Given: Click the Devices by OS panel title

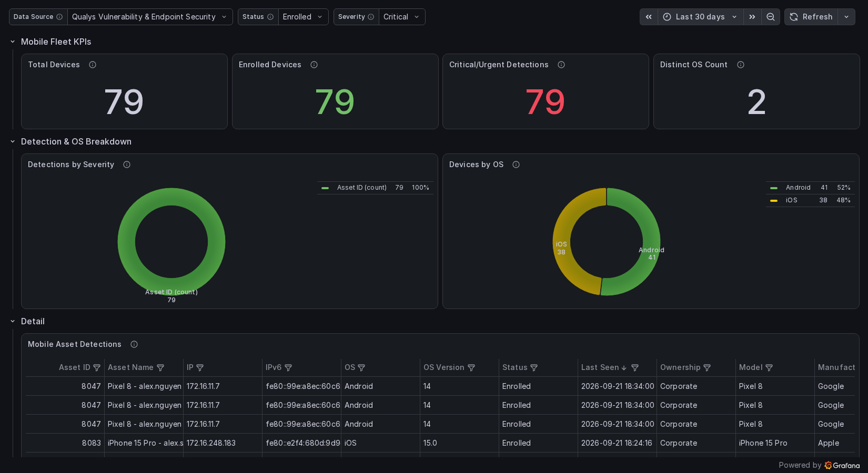Looking at the screenshot, I should tap(476, 164).
